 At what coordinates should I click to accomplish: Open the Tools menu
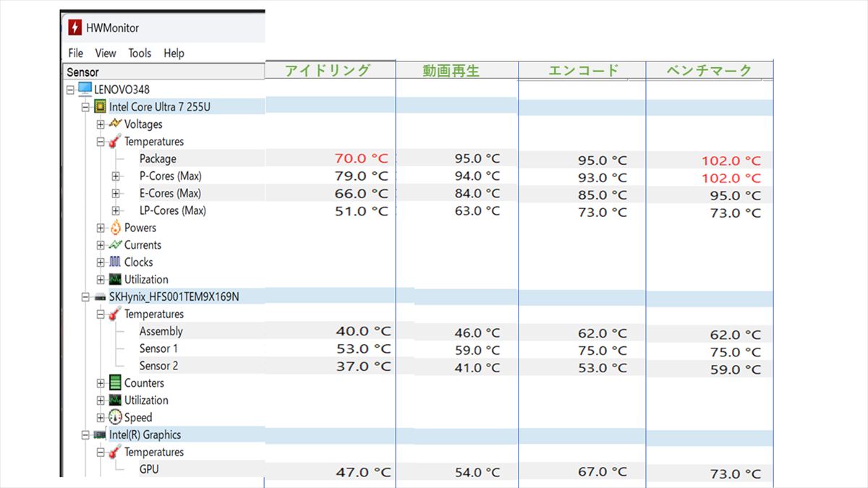click(x=140, y=53)
